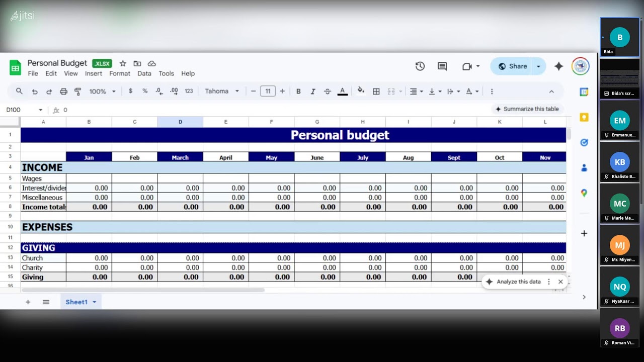Open horizontal align dropdown
This screenshot has height=362, width=644.
[416, 92]
